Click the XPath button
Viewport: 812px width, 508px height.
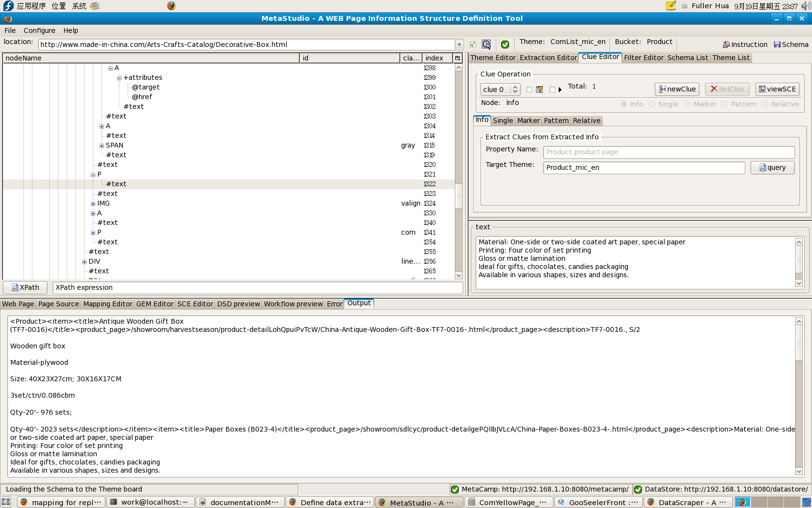(26, 287)
